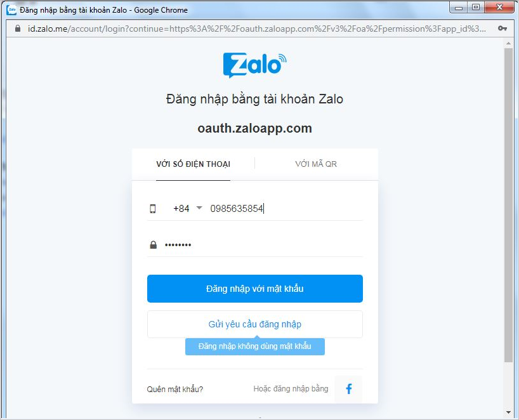Click the saved password key icon
519x420 pixels.
click(x=502, y=29)
